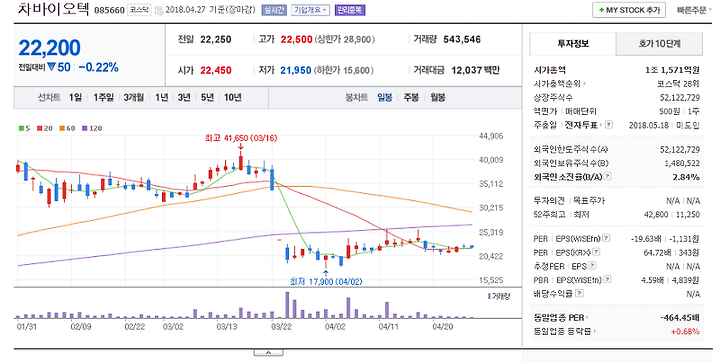Click the 전일 value 22,250

[x=216, y=40]
